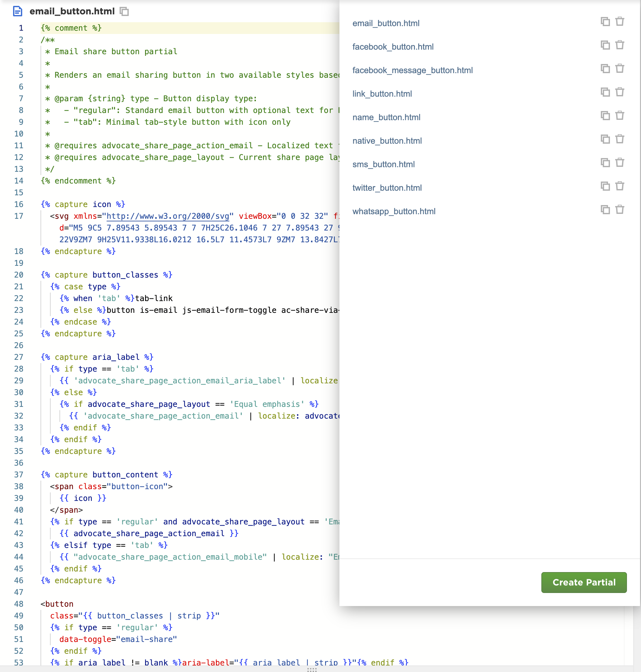Open the sms_button.html partial
Image resolution: width=641 pixels, height=672 pixels.
(383, 164)
